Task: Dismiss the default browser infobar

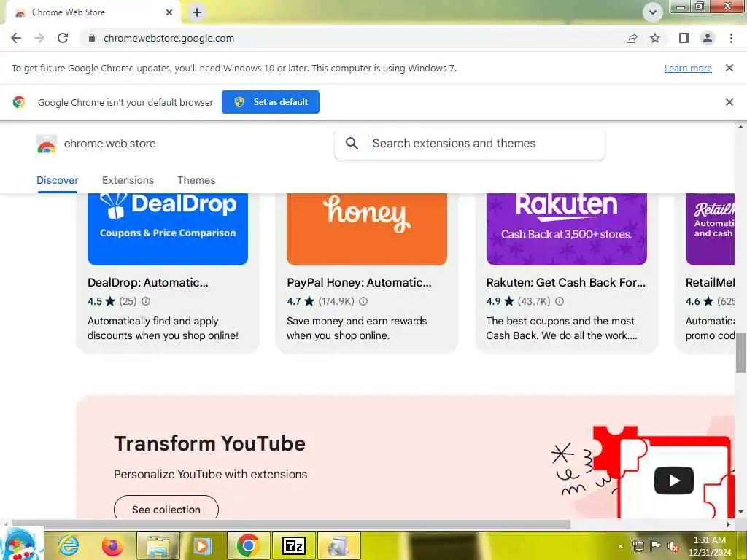Action: pyautogui.click(x=729, y=102)
